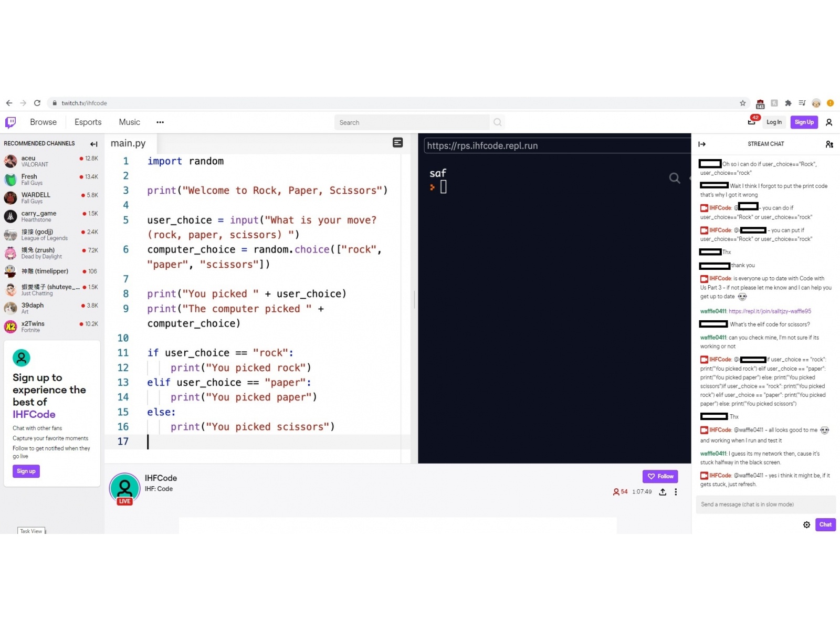Click the search magnifier in the repl preview
The image size is (840, 630).
coord(675,178)
